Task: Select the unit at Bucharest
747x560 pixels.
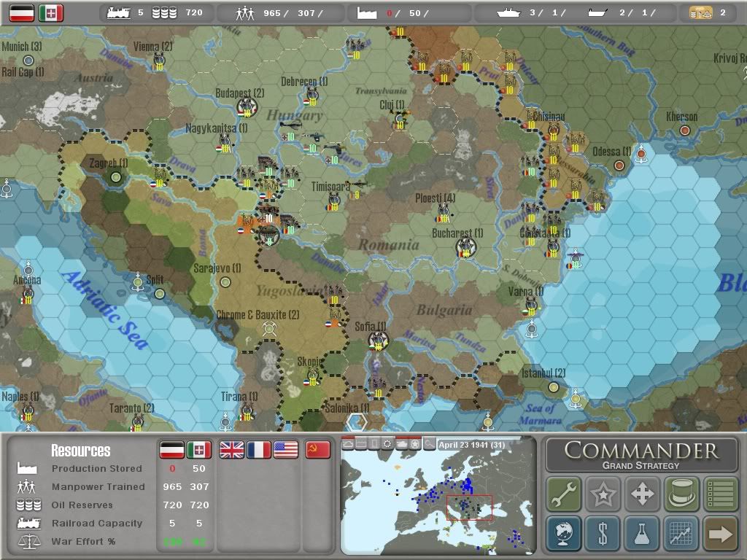Action: 465,247
